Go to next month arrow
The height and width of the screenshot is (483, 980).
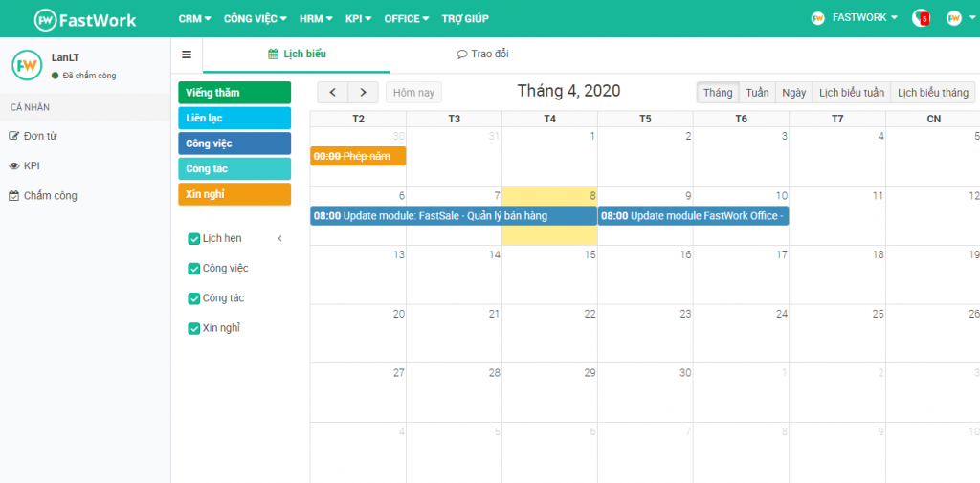pos(363,93)
